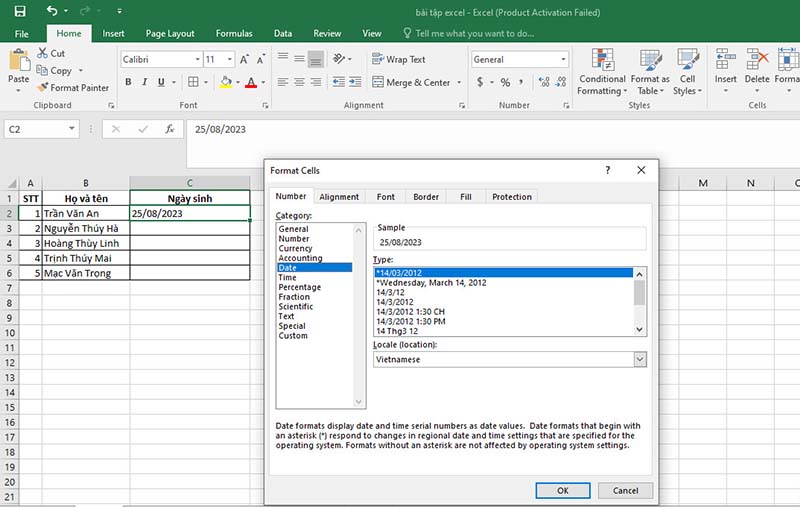Click the Borders icon
This screenshot has width=800, height=507.
[x=193, y=82]
